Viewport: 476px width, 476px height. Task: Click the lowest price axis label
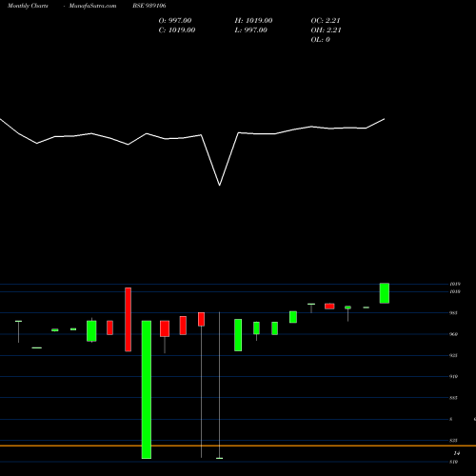pyautogui.click(x=454, y=462)
